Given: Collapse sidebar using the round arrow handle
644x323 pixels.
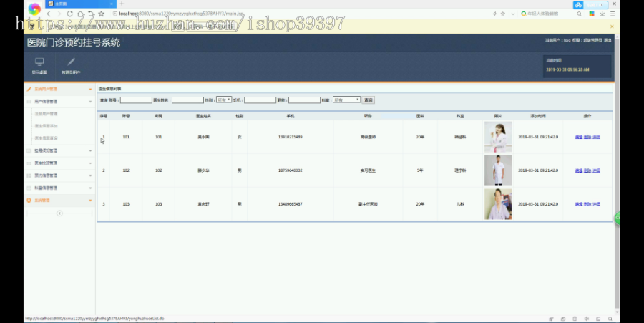Looking at the screenshot, I should click(59, 213).
